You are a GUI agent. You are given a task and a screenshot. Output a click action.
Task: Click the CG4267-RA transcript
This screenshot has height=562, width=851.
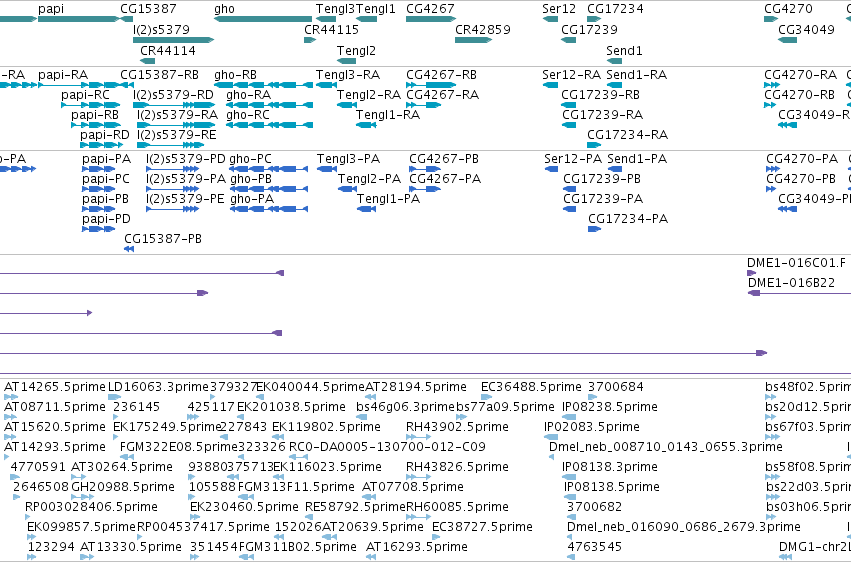423,105
